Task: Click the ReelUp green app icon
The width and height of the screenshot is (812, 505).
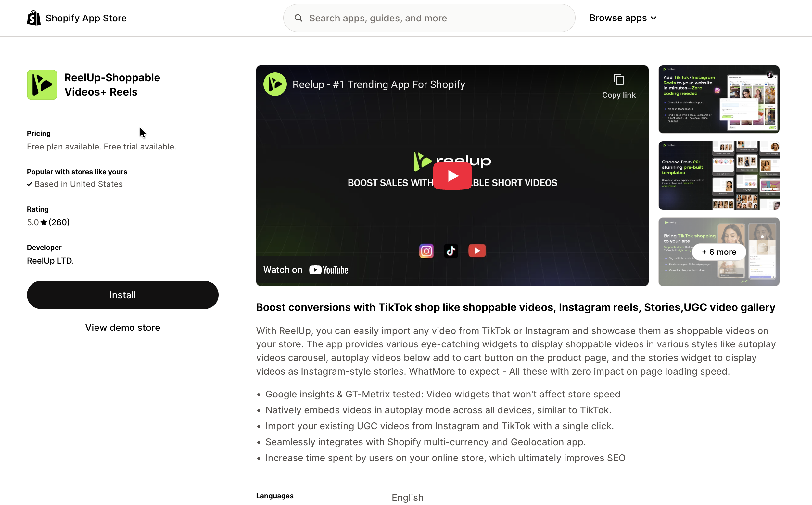Action: 42,85
